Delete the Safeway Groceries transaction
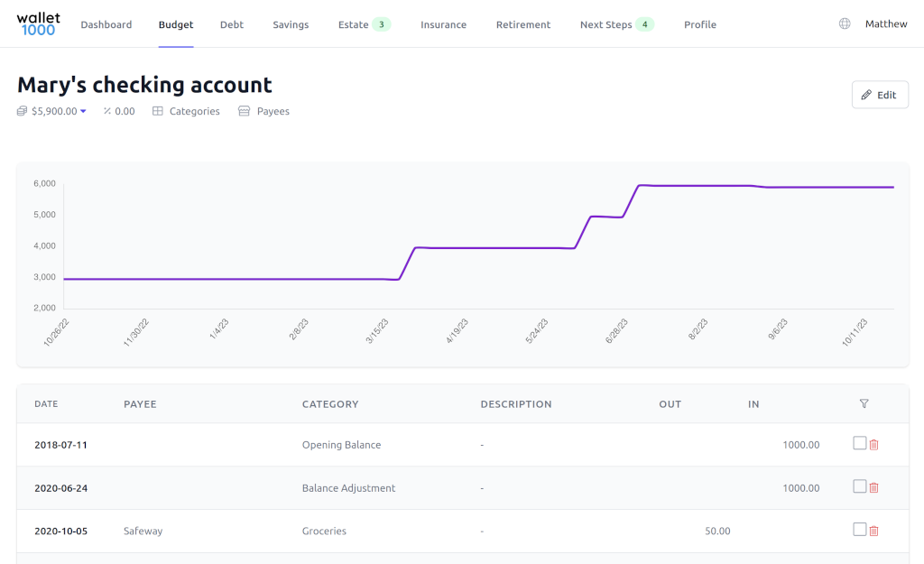The height and width of the screenshot is (564, 924). click(x=873, y=531)
